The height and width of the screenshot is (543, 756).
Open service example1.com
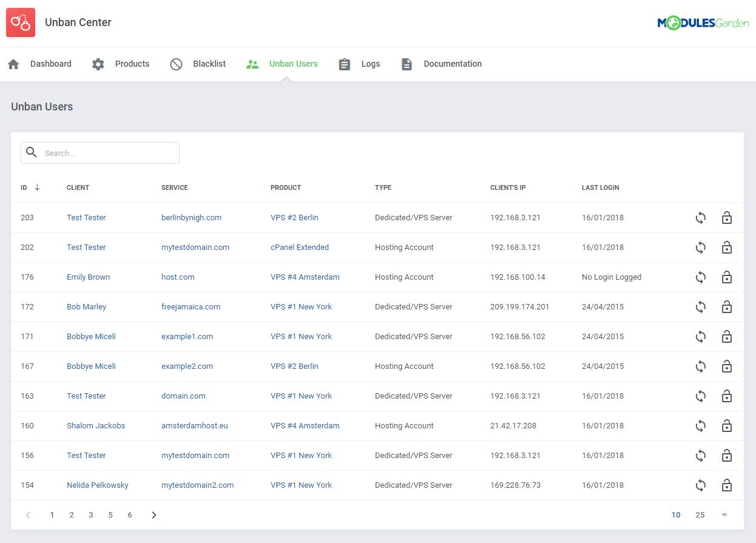(x=187, y=337)
